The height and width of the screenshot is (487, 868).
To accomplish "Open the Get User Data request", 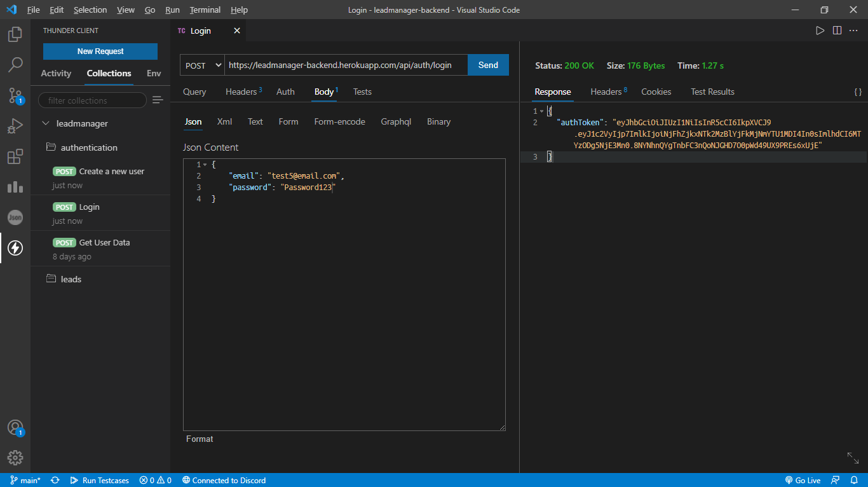I will click(100, 249).
